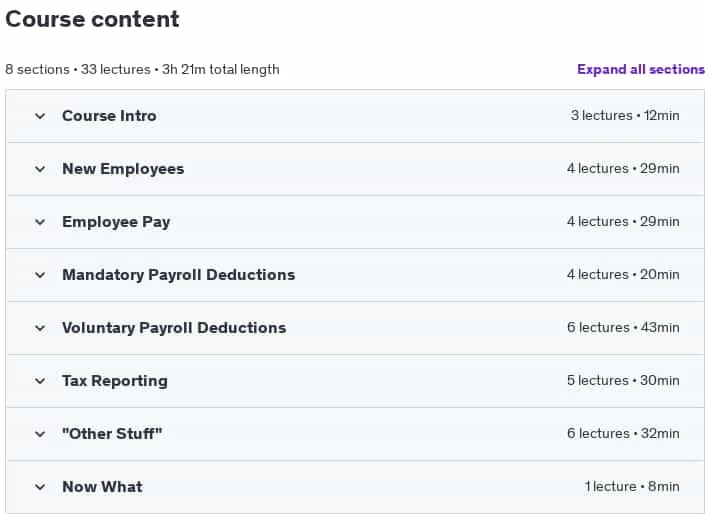Click the Tax Reporting chevron icon
Image resolution: width=705 pixels, height=514 pixels.
[x=40, y=381]
